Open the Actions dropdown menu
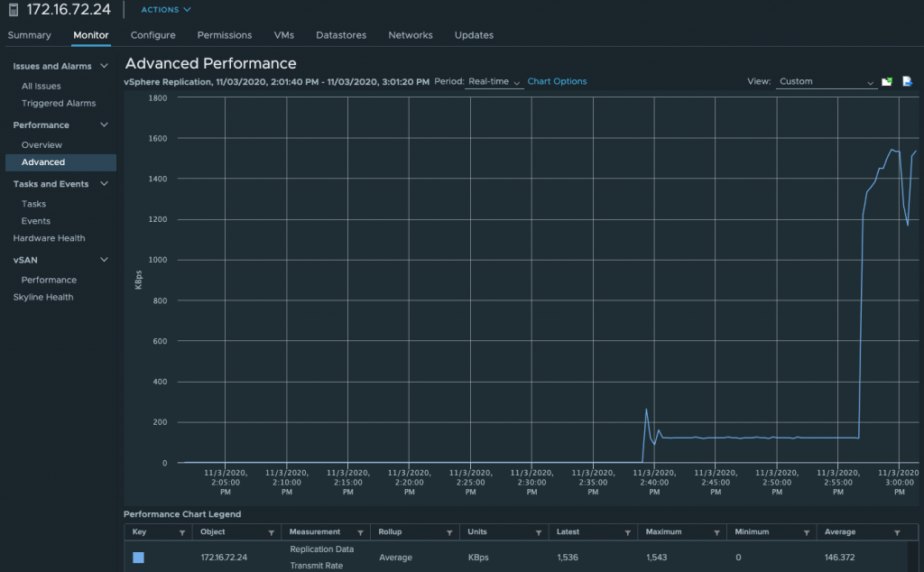 point(166,10)
